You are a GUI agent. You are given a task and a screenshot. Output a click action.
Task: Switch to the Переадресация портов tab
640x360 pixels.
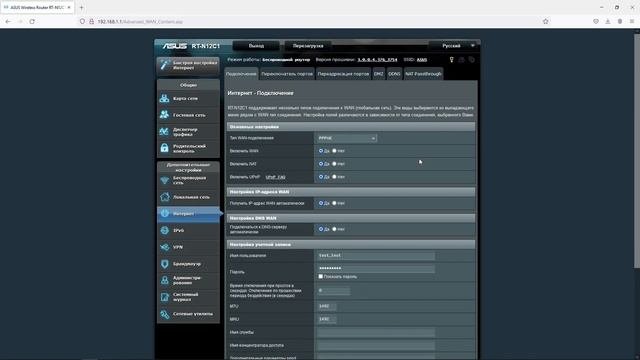point(343,74)
